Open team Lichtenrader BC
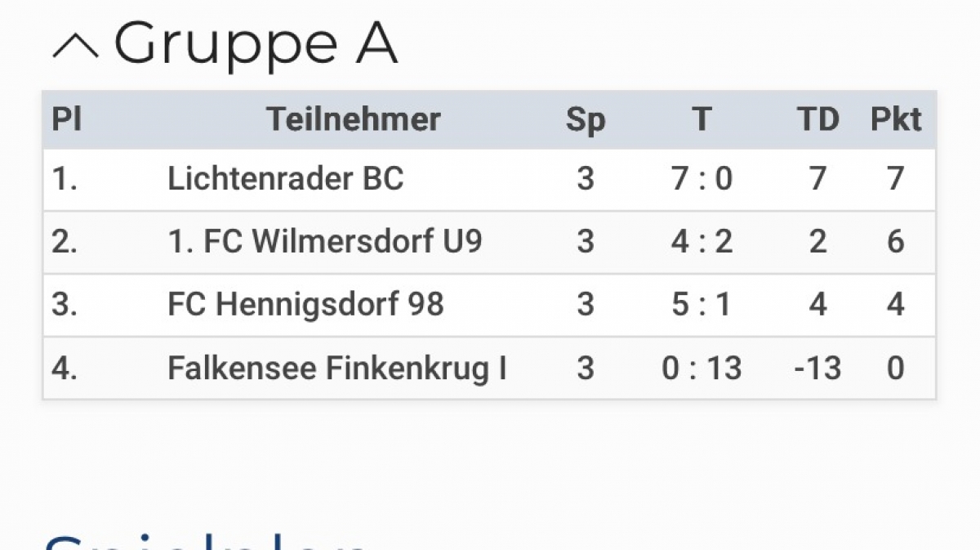 tap(286, 179)
